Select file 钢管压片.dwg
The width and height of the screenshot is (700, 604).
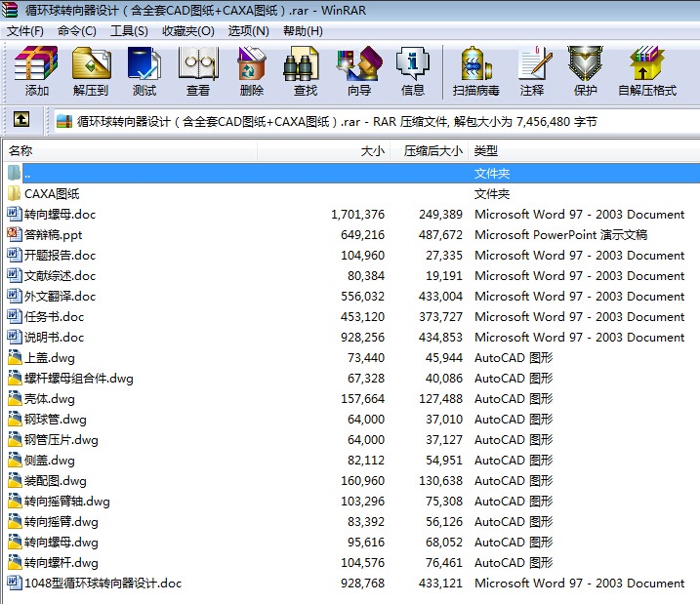(x=62, y=440)
